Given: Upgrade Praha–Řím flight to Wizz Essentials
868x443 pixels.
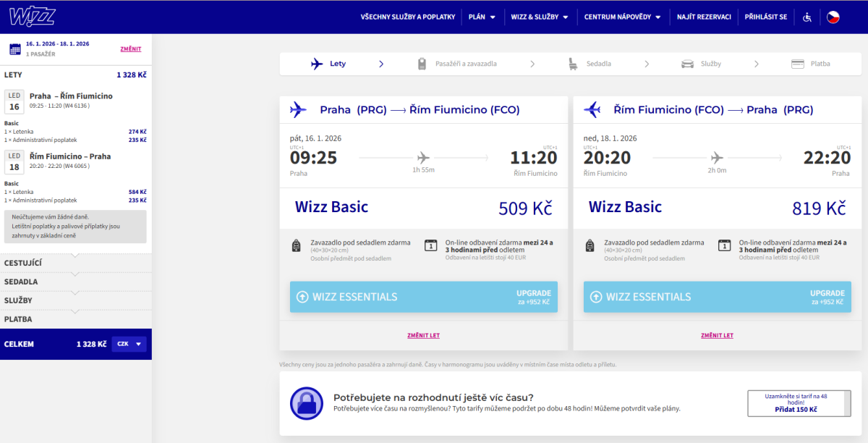Looking at the screenshot, I should click(x=423, y=297).
